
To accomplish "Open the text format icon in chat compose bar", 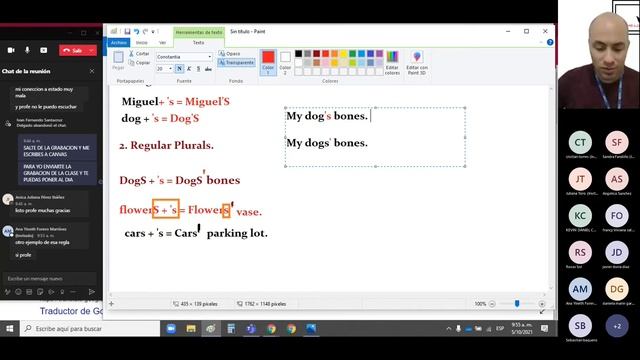I will click(x=7, y=292).
